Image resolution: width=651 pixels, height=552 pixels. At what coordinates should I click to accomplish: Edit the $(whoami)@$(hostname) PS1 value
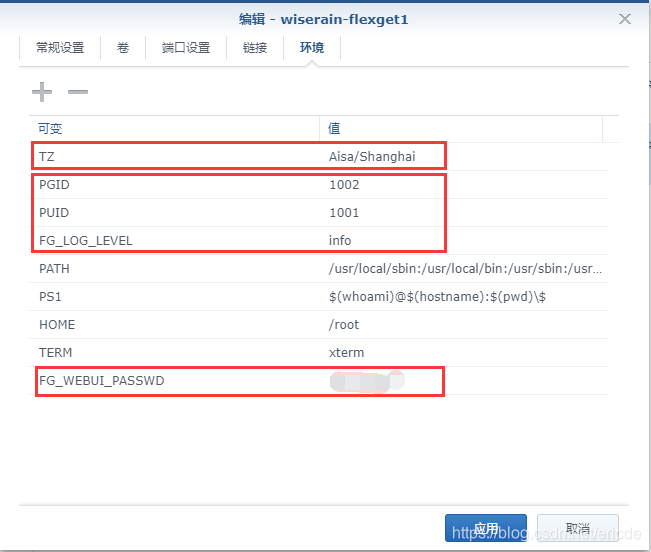tap(437, 297)
